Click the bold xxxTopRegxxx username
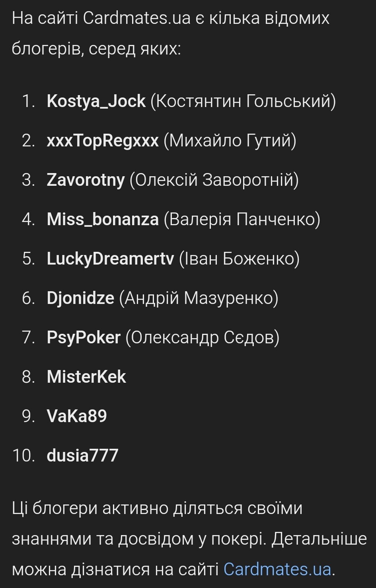 (103, 140)
